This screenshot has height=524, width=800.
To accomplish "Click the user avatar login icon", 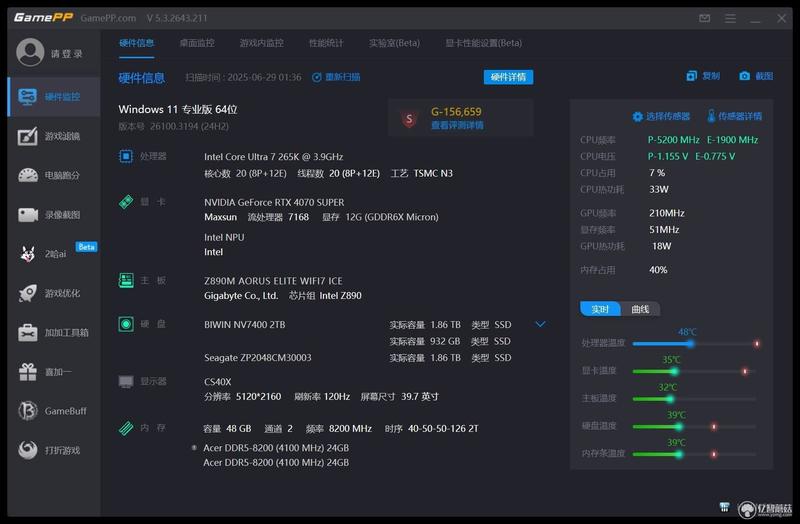I will tap(30, 52).
